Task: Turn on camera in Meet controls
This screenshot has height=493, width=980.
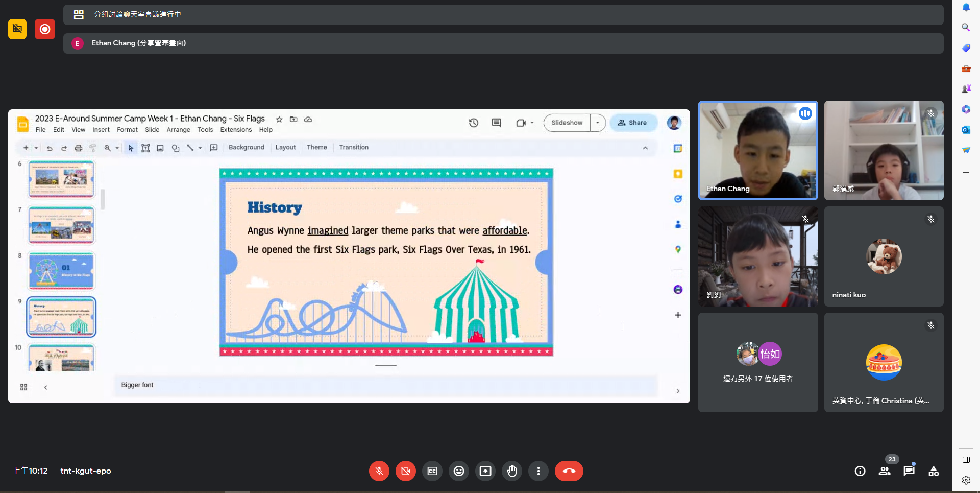Action: point(406,471)
